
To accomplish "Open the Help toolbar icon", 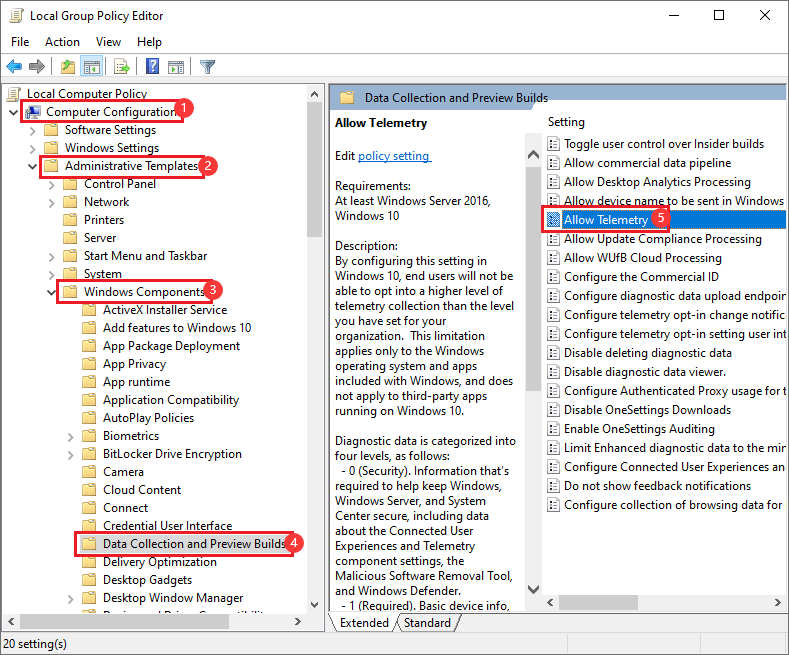I will (152, 67).
